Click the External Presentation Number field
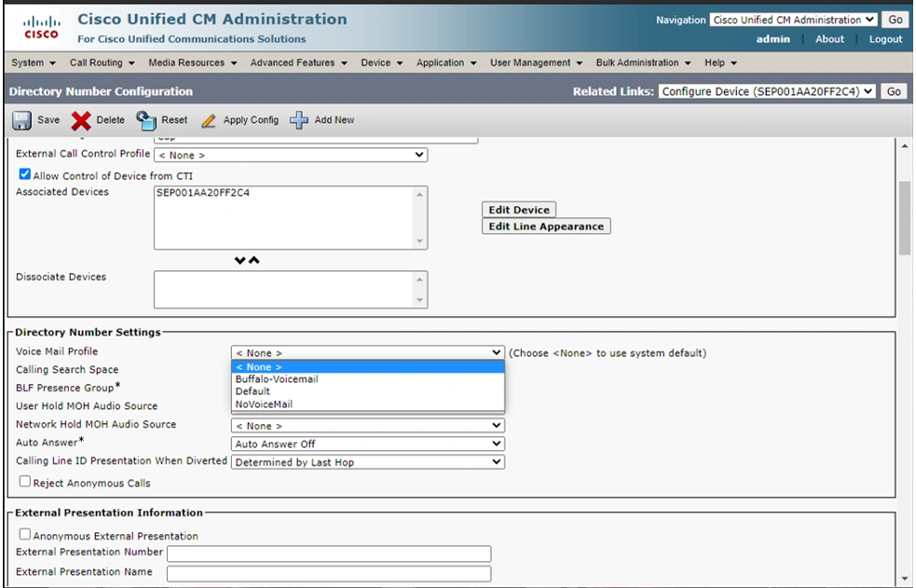The height and width of the screenshot is (588, 916). [x=329, y=554]
